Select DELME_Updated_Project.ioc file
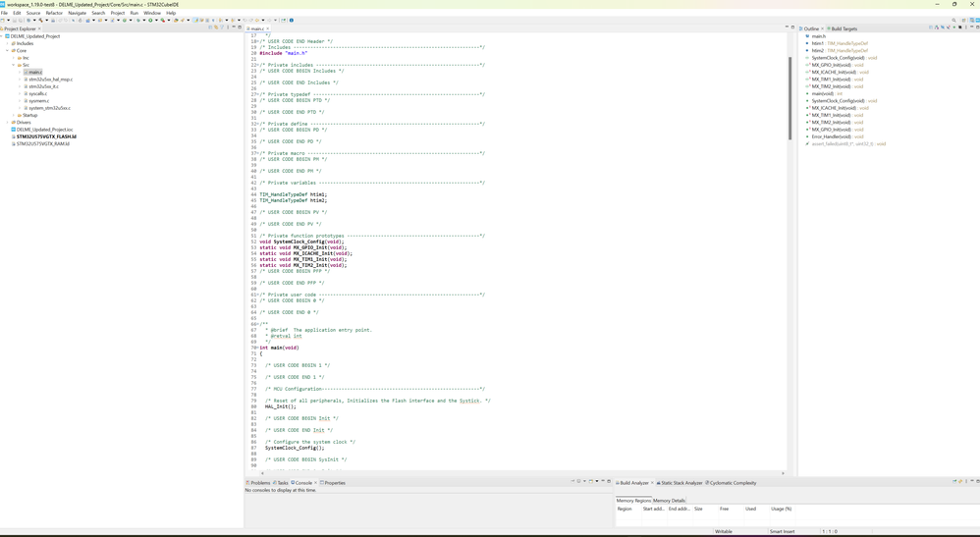 pos(44,130)
